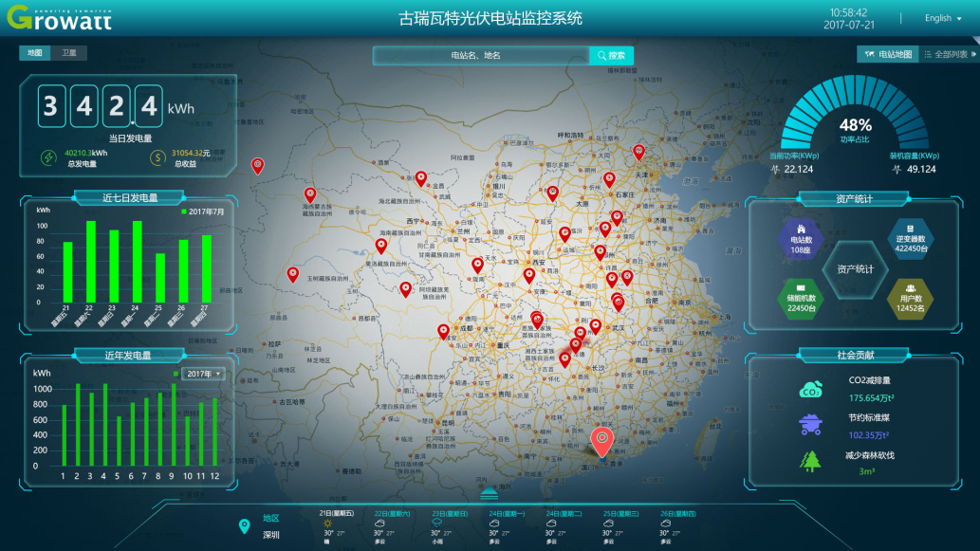Click the coal cart icon for 节约标准煤

tap(810, 426)
